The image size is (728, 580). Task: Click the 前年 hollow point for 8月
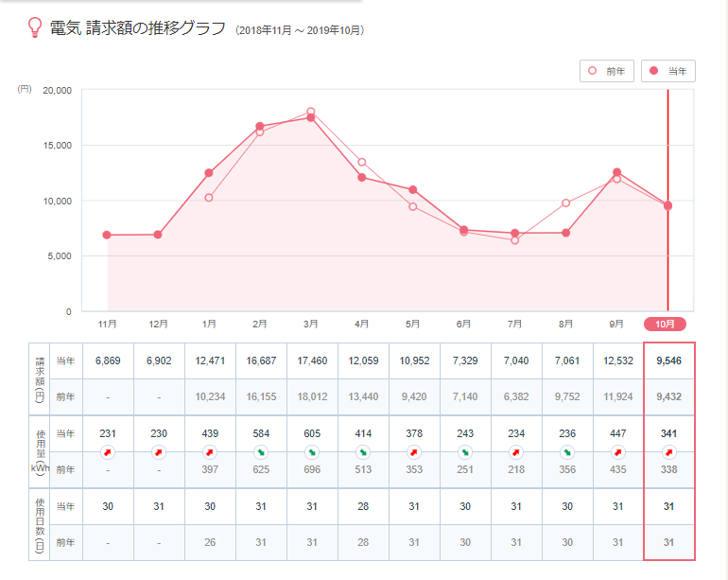tap(566, 203)
